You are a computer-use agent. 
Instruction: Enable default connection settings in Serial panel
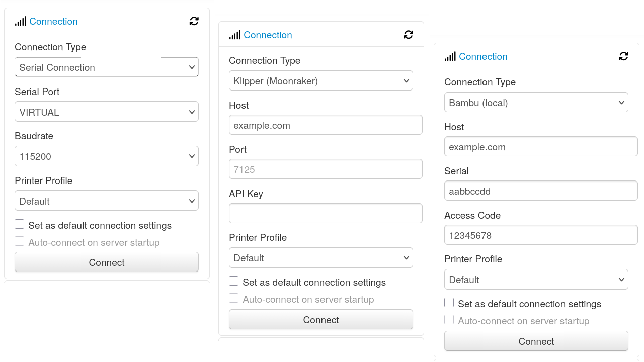click(20, 224)
